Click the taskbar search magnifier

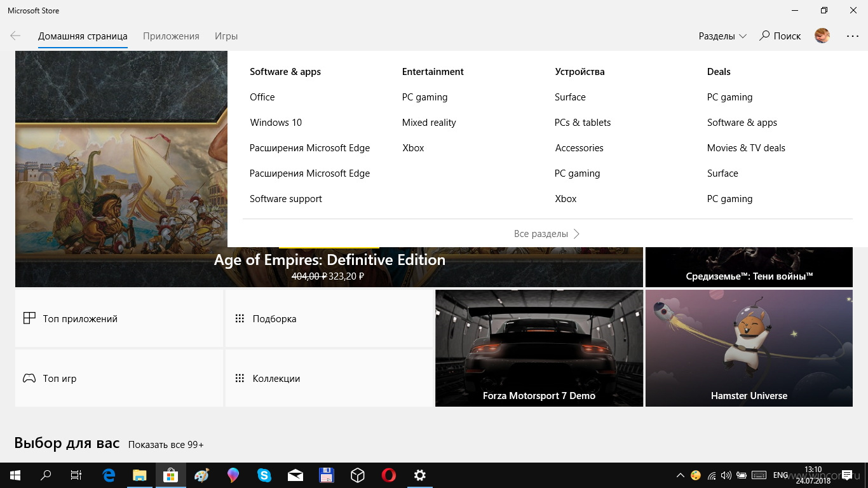tap(46, 475)
